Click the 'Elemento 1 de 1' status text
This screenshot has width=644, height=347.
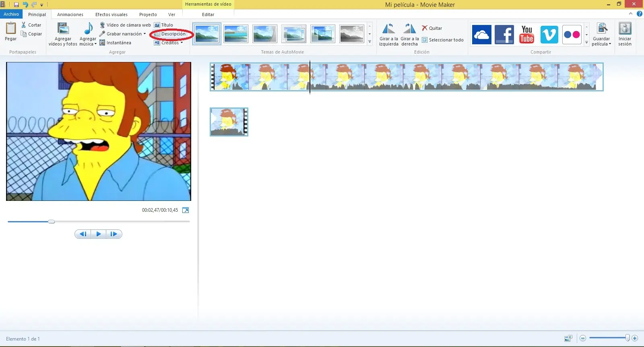23,339
